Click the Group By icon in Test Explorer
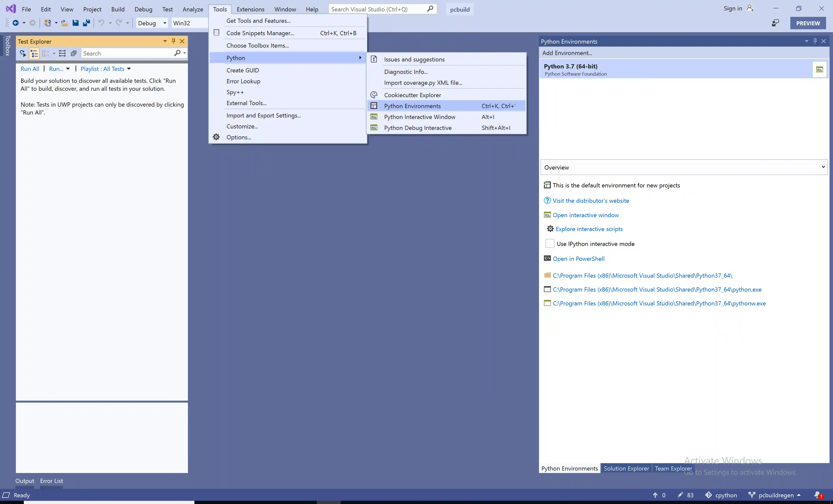The height and width of the screenshot is (504, 833). [x=46, y=53]
